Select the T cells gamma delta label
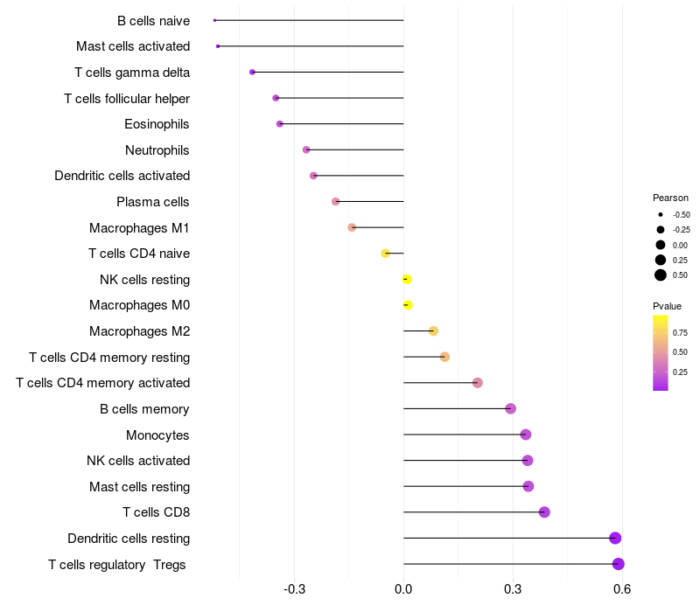700x612 pixels. pos(132,73)
